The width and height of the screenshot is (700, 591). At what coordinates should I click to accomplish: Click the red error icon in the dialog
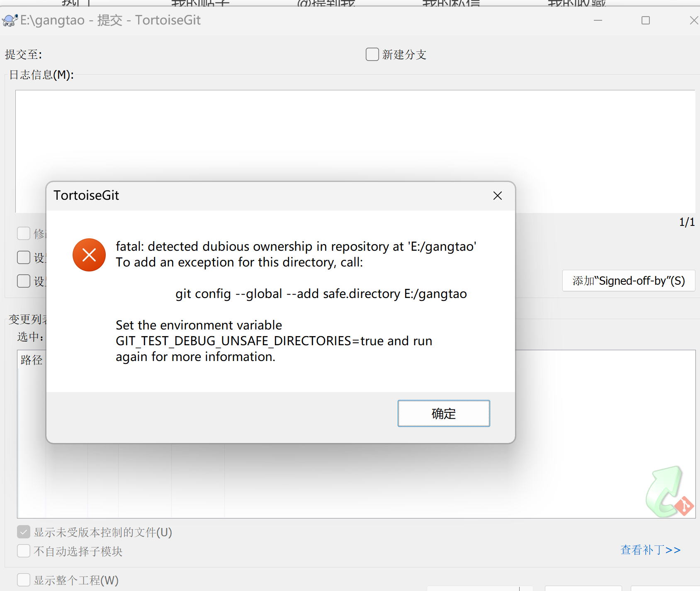[x=89, y=255]
